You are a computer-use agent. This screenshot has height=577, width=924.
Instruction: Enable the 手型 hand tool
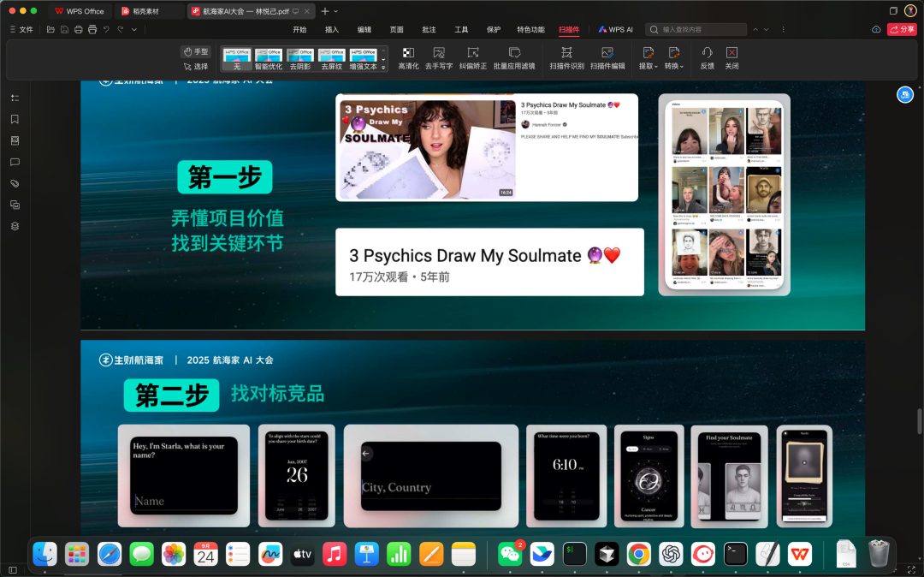coord(196,52)
